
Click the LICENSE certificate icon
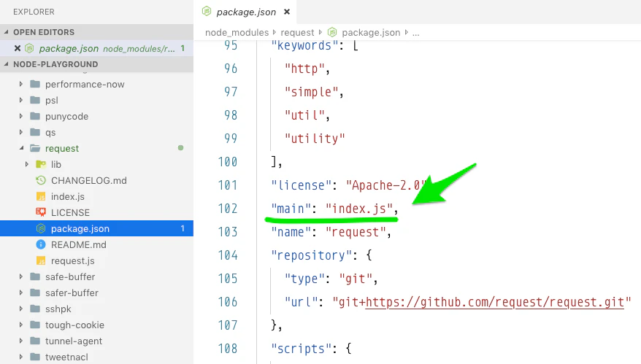41,212
